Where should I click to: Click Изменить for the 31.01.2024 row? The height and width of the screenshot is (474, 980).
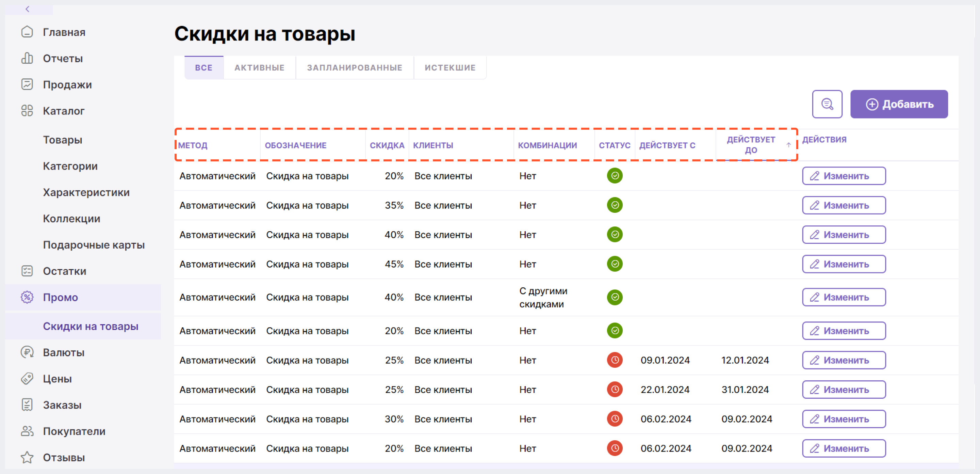click(844, 390)
